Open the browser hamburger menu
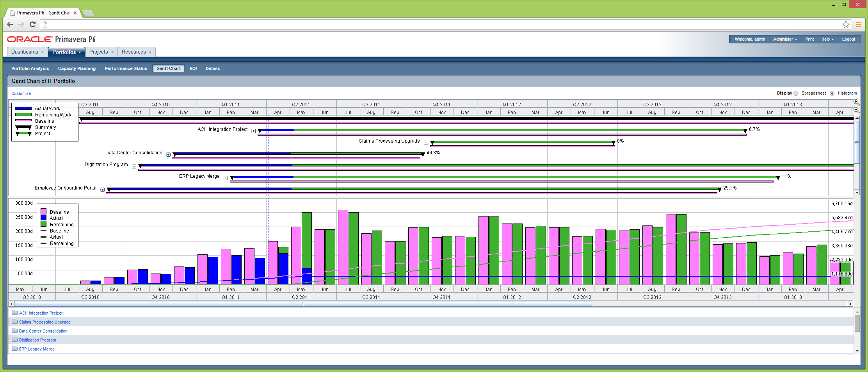This screenshot has width=868, height=372. pos(858,24)
